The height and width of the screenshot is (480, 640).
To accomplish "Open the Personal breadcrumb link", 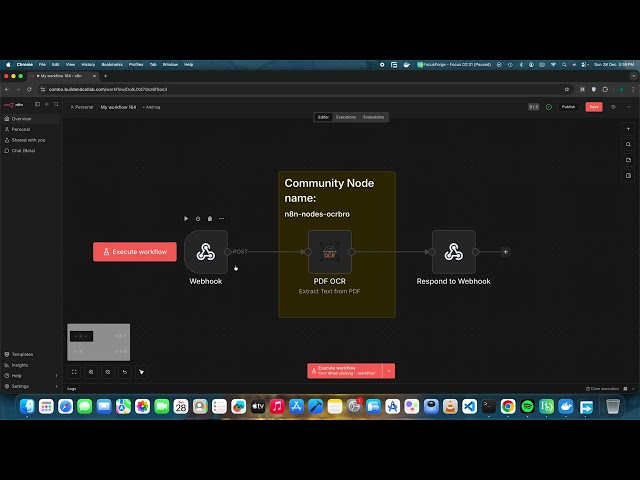I will click(82, 107).
